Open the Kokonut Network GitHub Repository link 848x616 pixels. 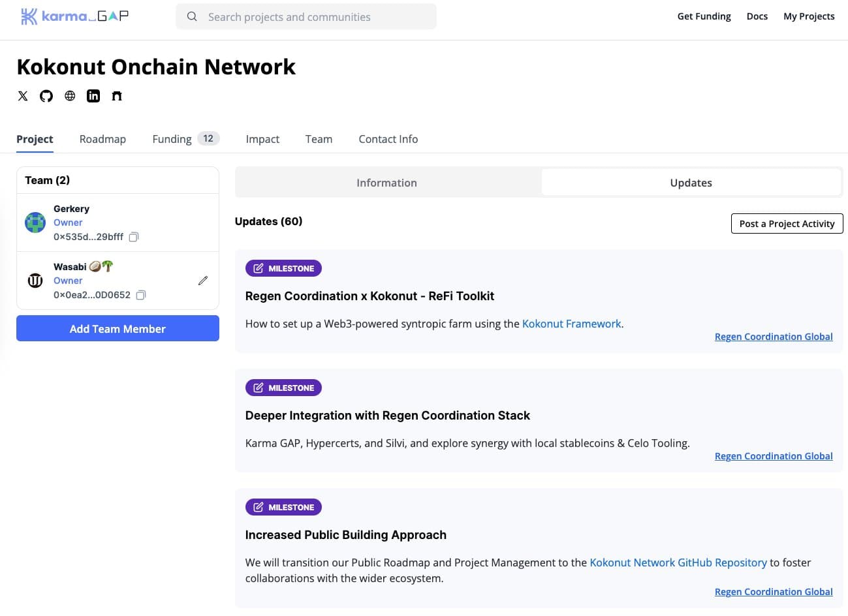point(678,562)
